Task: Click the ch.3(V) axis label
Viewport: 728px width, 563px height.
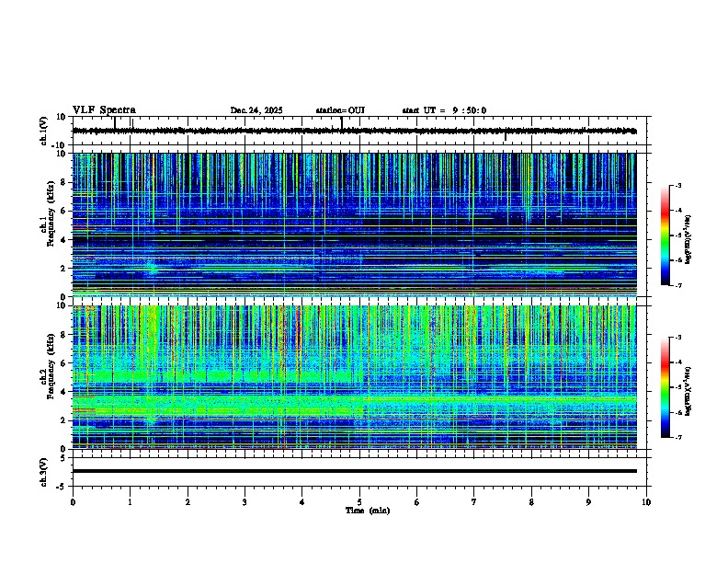Action: pos(44,472)
